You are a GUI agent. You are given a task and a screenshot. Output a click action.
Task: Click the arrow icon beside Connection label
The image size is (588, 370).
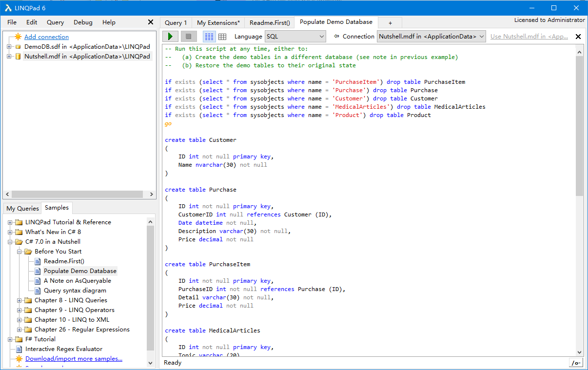(336, 37)
